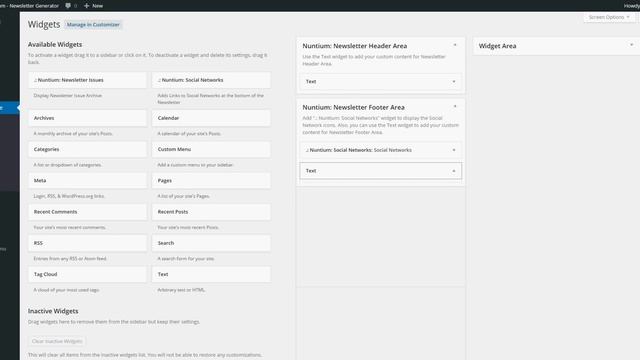The image size is (640, 360).
Task: Expand the Widget Area panel arrow
Action: [631, 45]
